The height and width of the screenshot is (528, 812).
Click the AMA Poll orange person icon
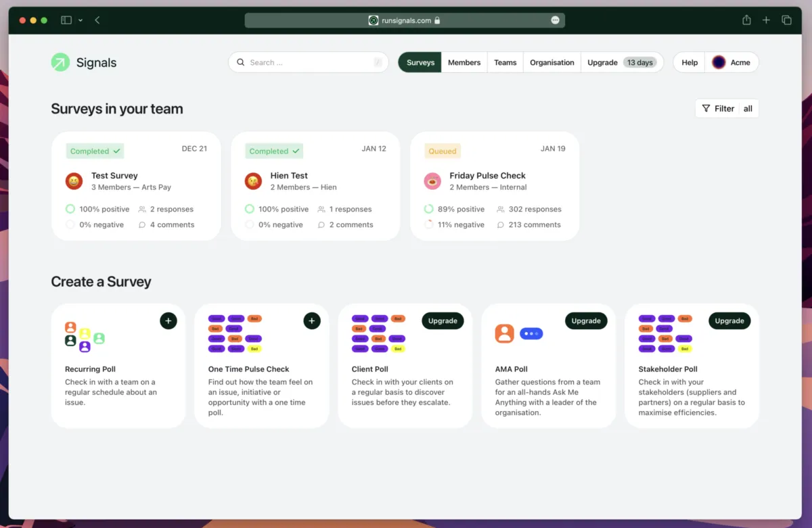[505, 333]
